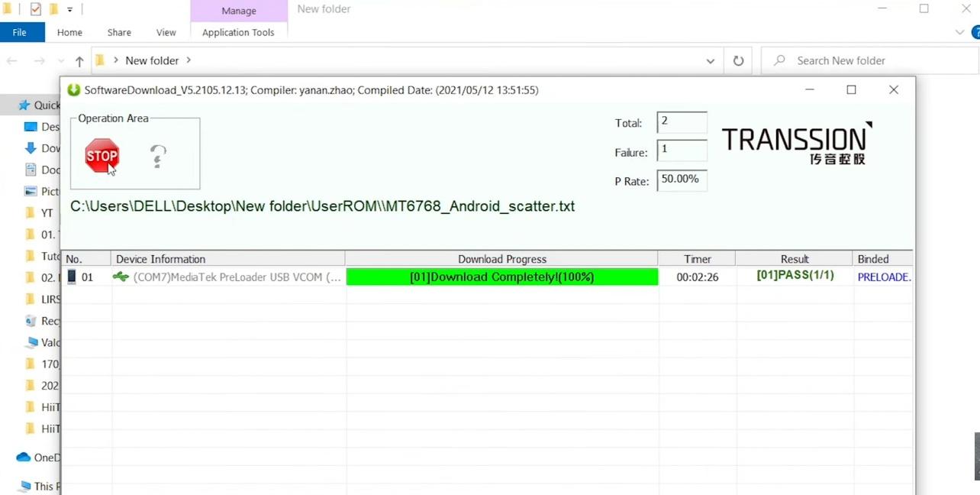The height and width of the screenshot is (495, 980).
Task: Click the Timer column header
Action: tap(698, 259)
